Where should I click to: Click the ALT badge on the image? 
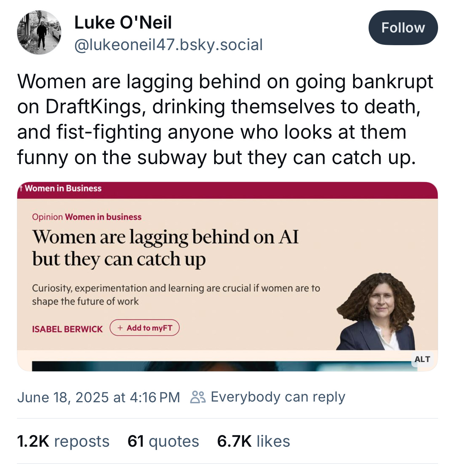coord(422,360)
